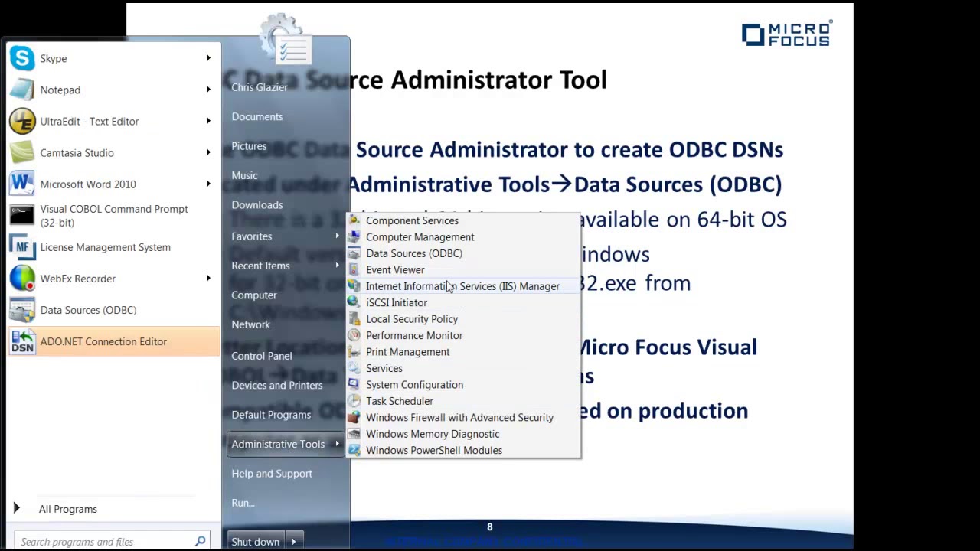Open the Network link
Viewport: 980px width, 551px height.
click(251, 324)
